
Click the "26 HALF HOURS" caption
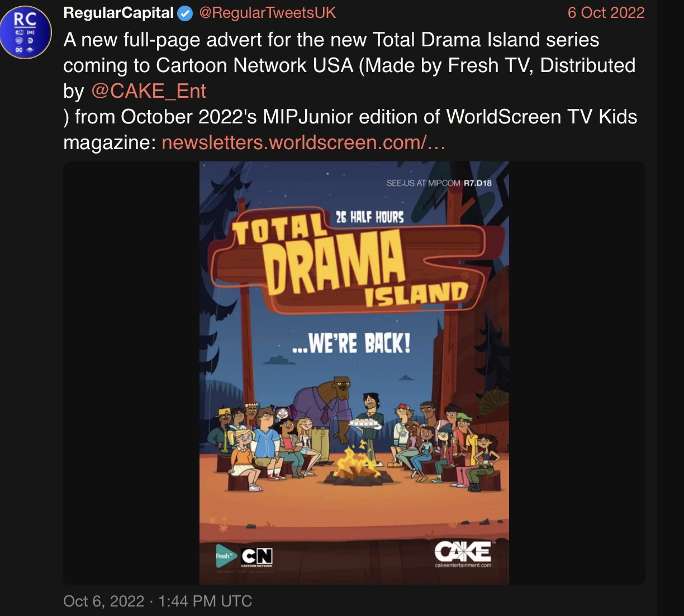370,217
